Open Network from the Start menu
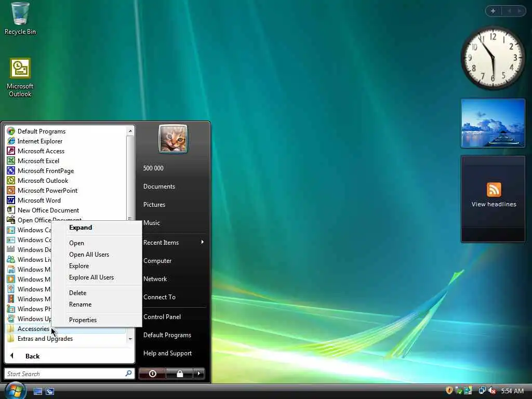 [155, 279]
